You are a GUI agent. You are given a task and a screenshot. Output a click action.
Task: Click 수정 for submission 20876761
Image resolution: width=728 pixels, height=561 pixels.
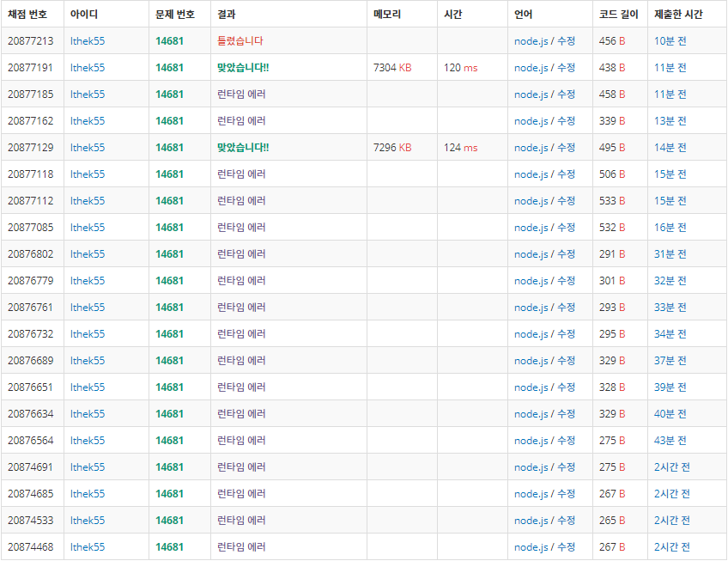566,308
